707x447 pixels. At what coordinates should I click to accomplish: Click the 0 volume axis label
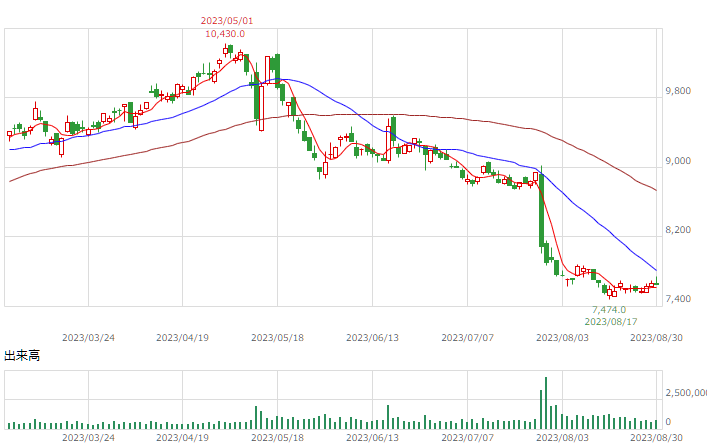[x=668, y=422]
